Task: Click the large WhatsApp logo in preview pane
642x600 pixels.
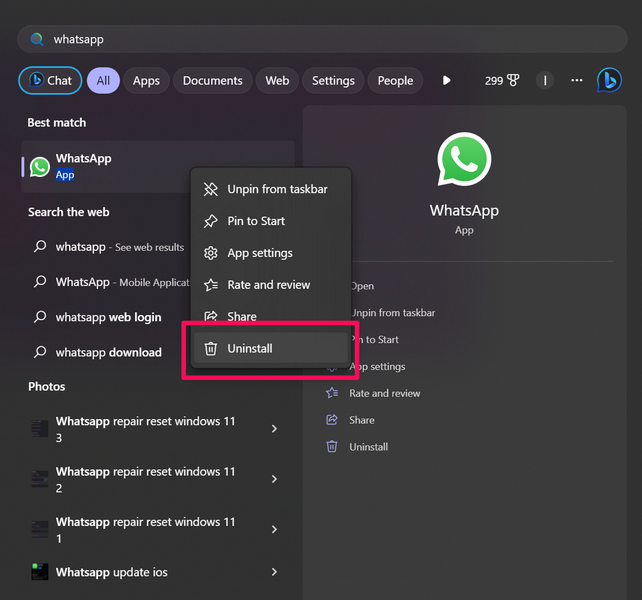Action: 464,161
